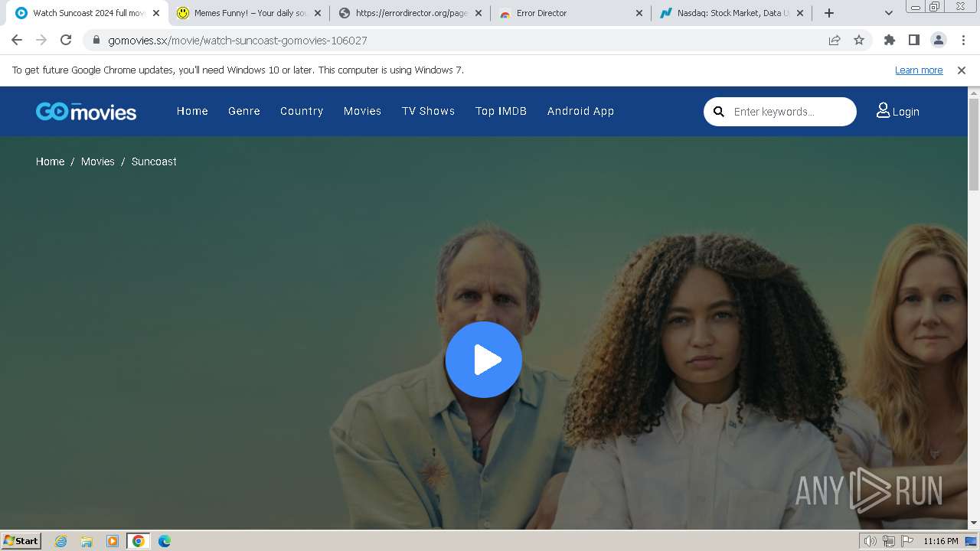Click the Suncoast breadcrumb link
Viewport: 980px width, 551px height.
point(154,161)
